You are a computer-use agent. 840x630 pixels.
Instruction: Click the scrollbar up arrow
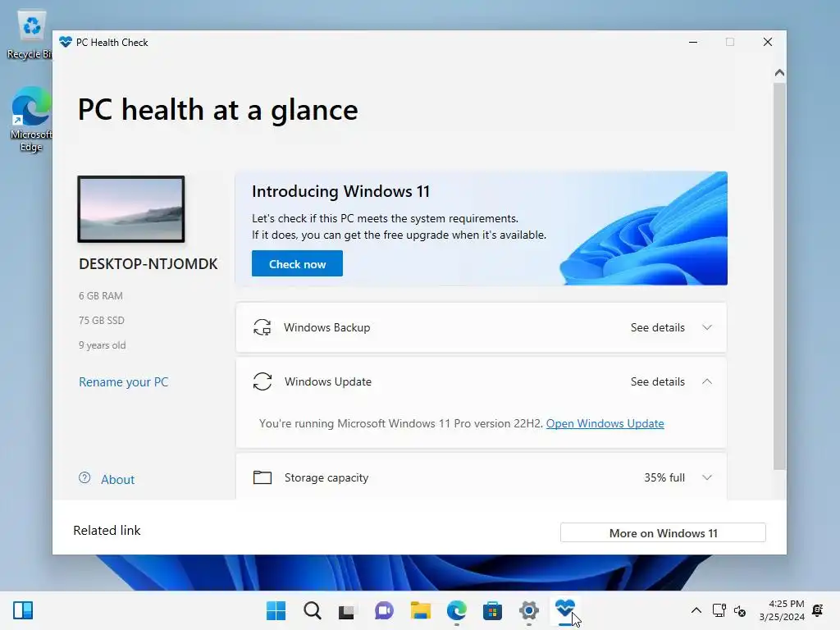tap(779, 72)
